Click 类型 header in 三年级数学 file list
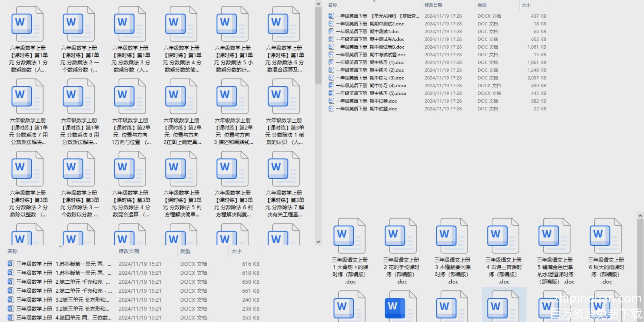Viewport: 644px width, 322px height. (x=185, y=251)
